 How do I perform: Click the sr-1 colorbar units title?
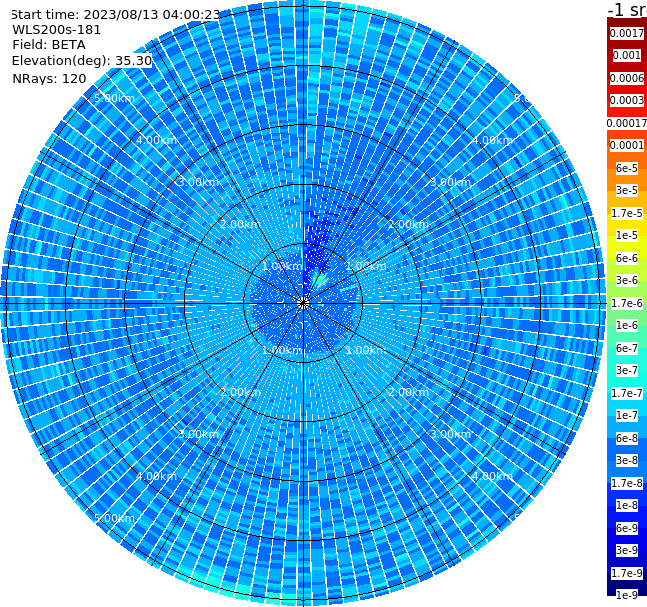point(627,9)
